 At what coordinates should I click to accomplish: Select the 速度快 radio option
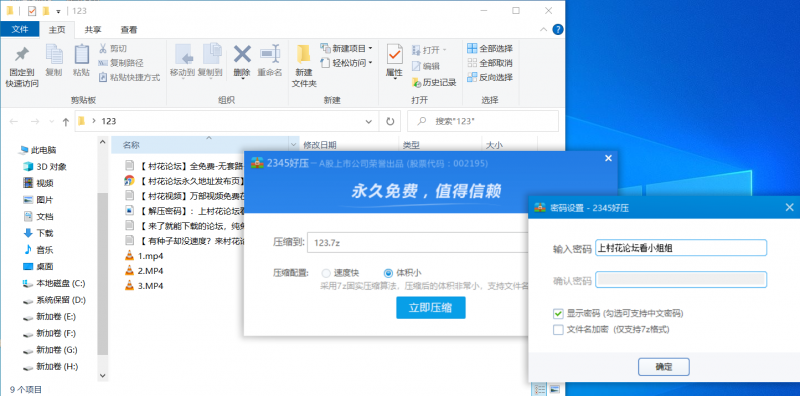pyautogui.click(x=326, y=273)
